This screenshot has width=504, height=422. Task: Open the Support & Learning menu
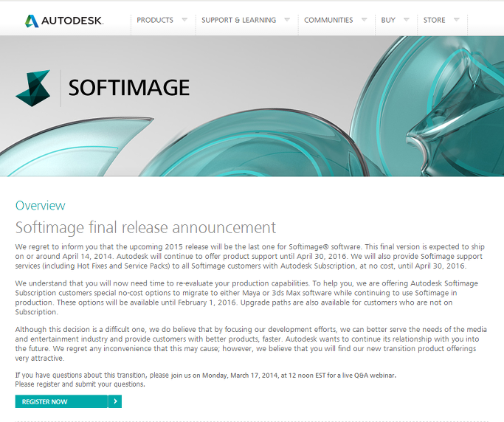[238, 20]
